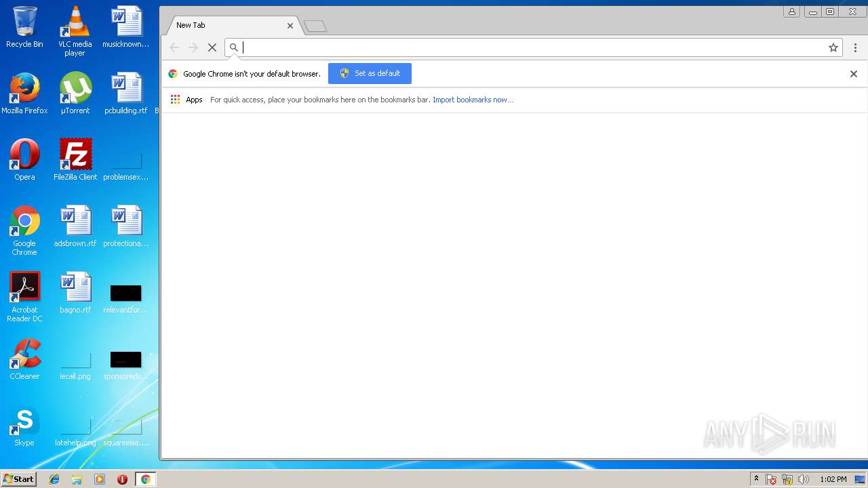Select the Opera desktop icon
The height and width of the screenshot is (488, 868).
pyautogui.click(x=24, y=159)
